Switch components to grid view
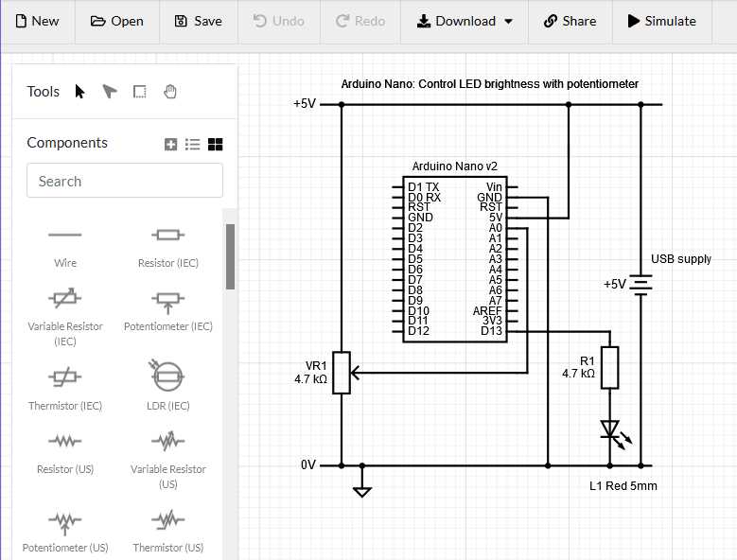737x560 pixels. (x=216, y=144)
